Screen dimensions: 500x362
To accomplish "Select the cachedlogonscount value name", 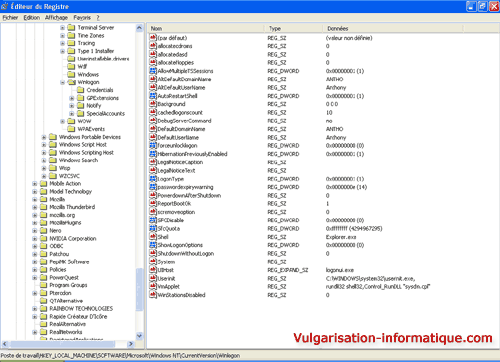I will tap(180, 112).
